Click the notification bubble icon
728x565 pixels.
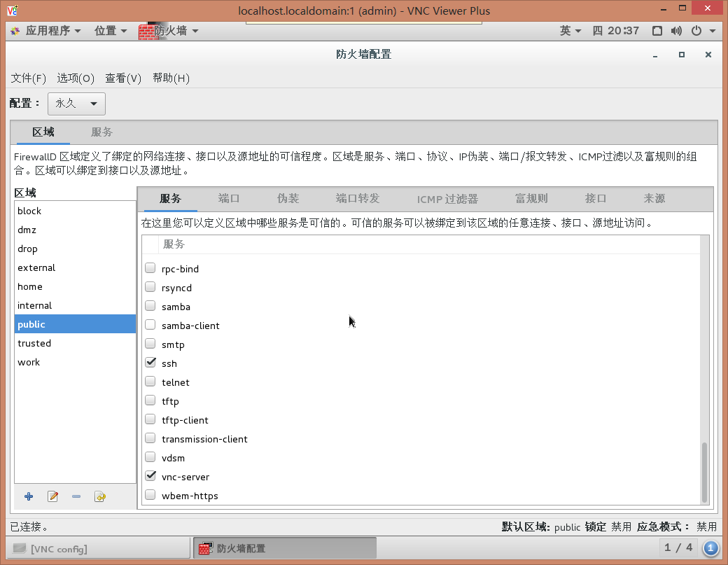[x=710, y=548]
